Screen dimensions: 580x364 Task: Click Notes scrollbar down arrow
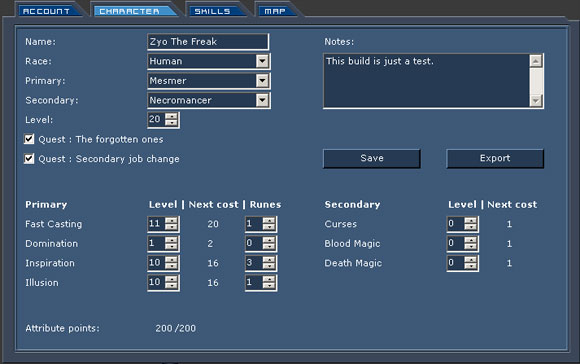536,101
